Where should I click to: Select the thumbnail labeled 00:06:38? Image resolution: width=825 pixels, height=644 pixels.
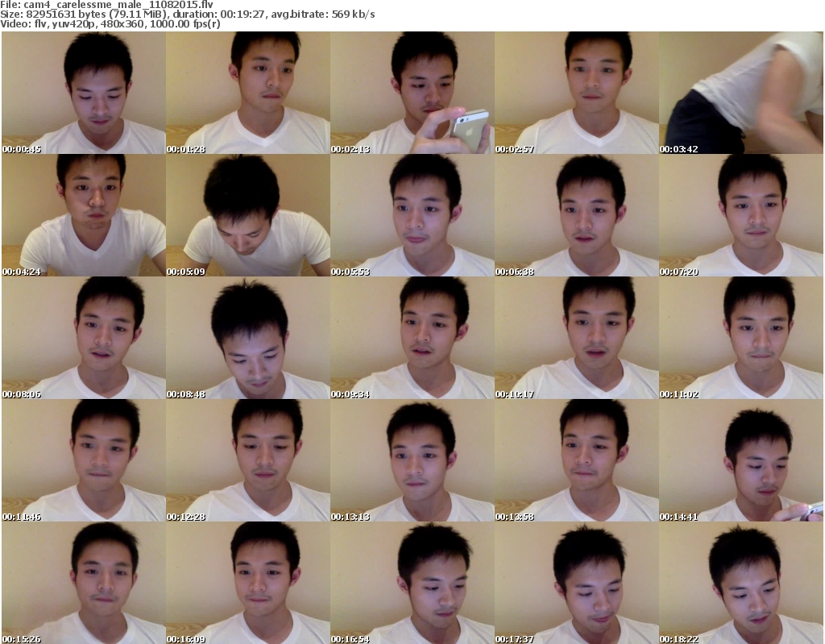click(x=577, y=215)
